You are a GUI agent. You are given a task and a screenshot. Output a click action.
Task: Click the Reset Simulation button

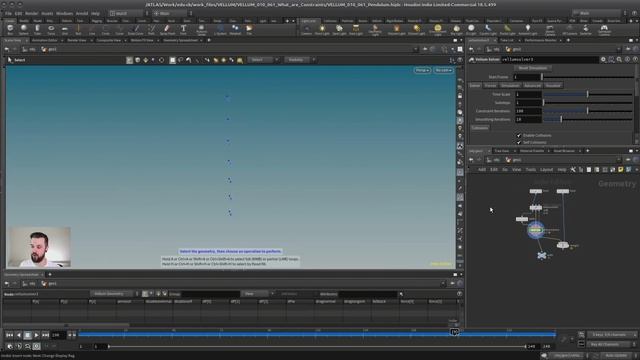tap(533, 68)
